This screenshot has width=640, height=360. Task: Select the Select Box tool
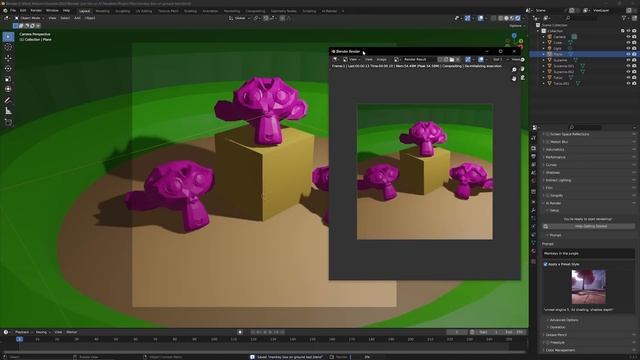[x=8, y=37]
